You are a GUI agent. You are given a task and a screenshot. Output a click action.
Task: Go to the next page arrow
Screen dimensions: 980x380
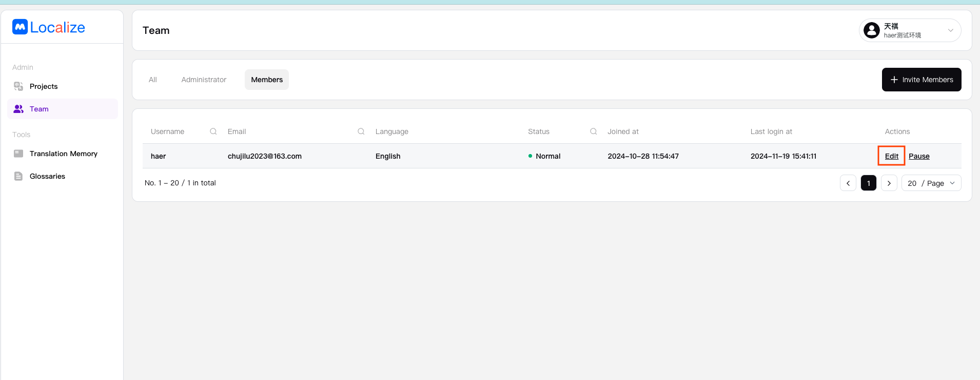pyautogui.click(x=889, y=183)
